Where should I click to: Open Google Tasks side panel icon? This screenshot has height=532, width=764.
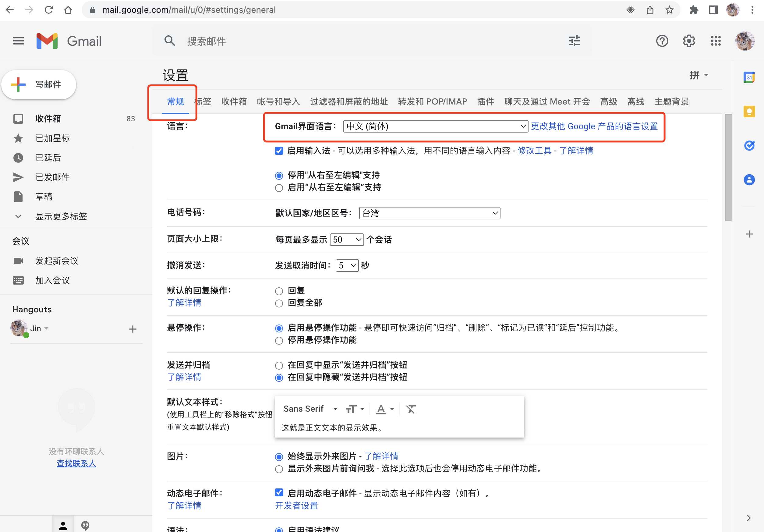749,145
